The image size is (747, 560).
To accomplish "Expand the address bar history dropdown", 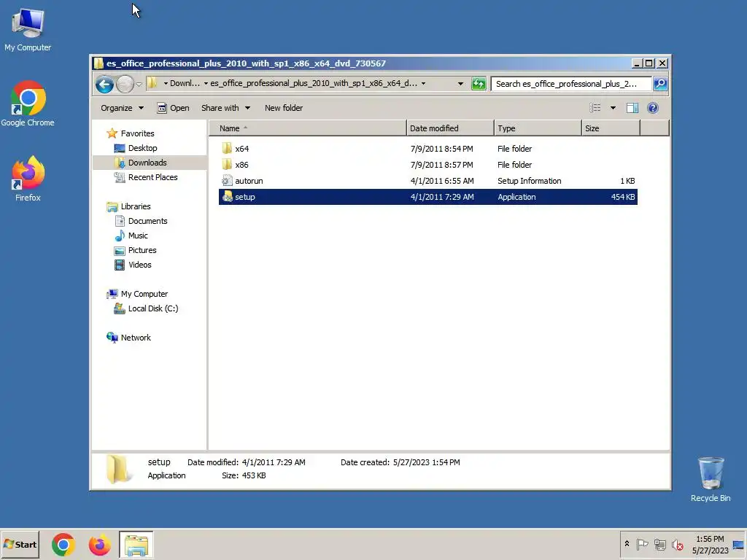I will (x=460, y=84).
